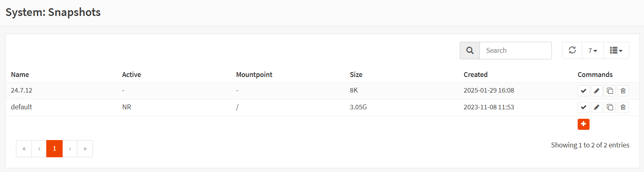Screen dimensions: 644x172
Task: Delete the default snapshot using the trash icon
Action: point(623,107)
